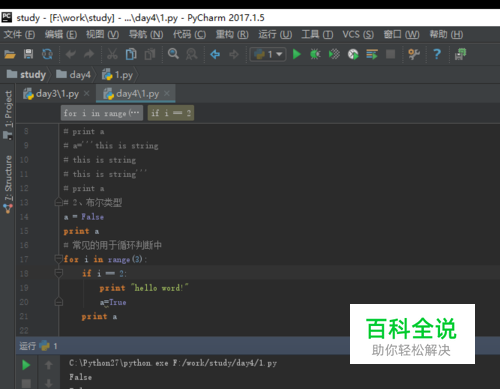This screenshot has height=389, width=500.
Task: Click the Run concurrency diagram icon
Action: 372,54
